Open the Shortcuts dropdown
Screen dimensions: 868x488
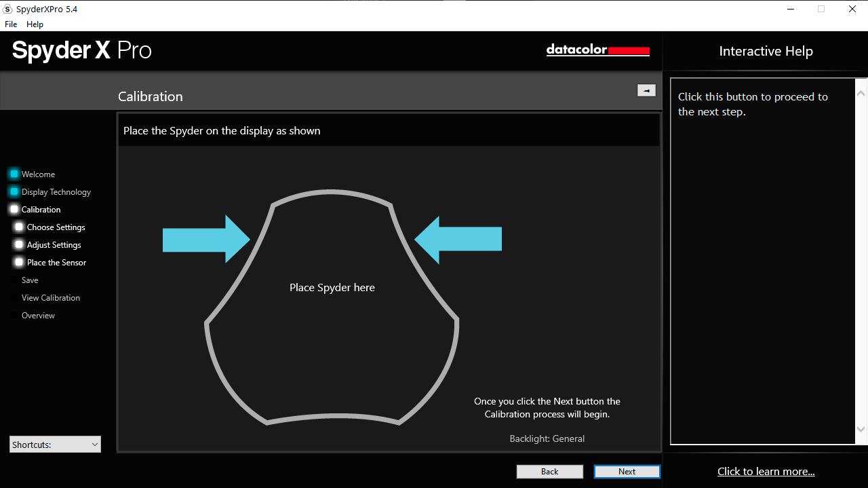[55, 445]
